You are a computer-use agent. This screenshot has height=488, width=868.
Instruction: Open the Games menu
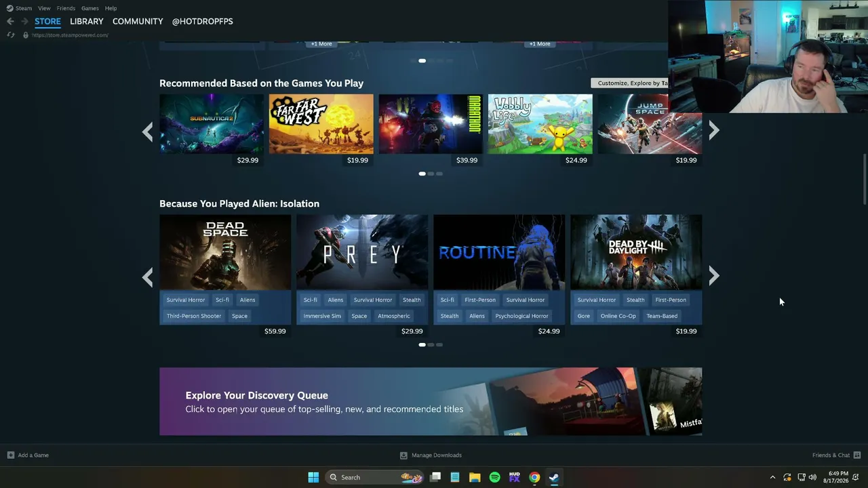click(90, 8)
